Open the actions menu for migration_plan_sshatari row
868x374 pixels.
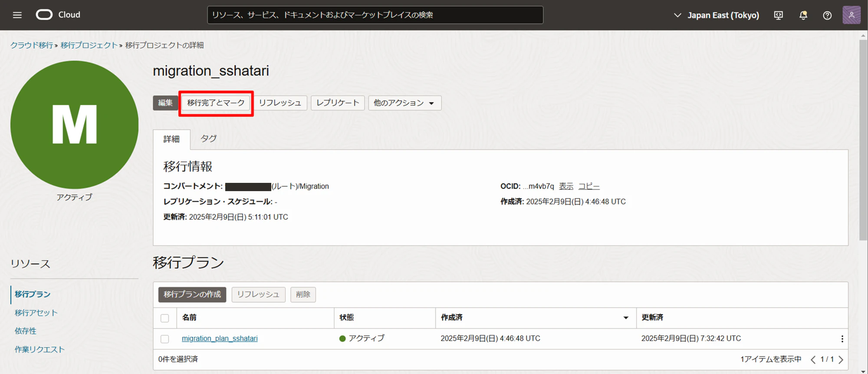[x=842, y=339]
